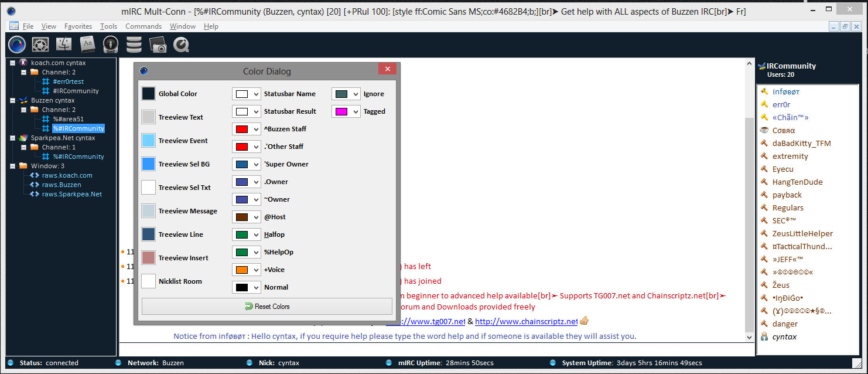Open the View menu
This screenshot has height=374, width=868.
pyautogui.click(x=49, y=26)
